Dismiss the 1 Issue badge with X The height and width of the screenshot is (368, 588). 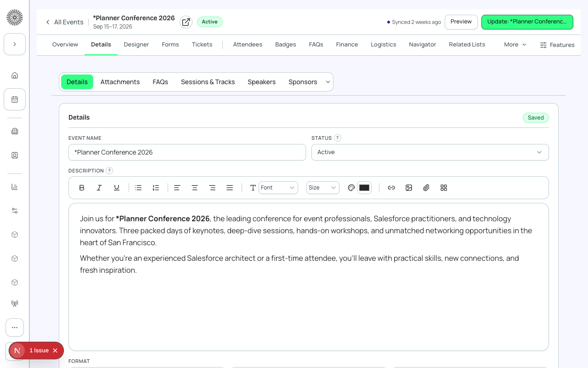pyautogui.click(x=55, y=351)
